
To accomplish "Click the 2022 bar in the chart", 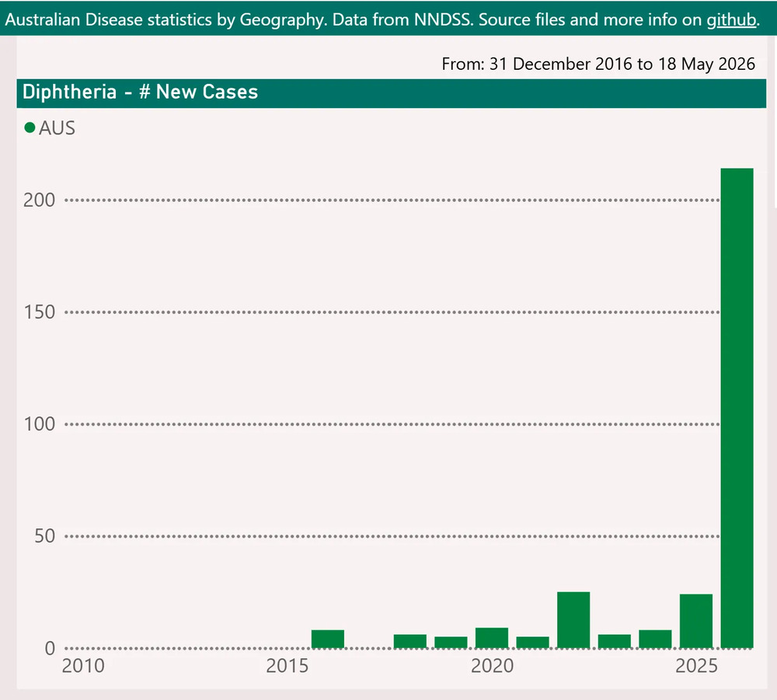I will pyautogui.click(x=573, y=620).
